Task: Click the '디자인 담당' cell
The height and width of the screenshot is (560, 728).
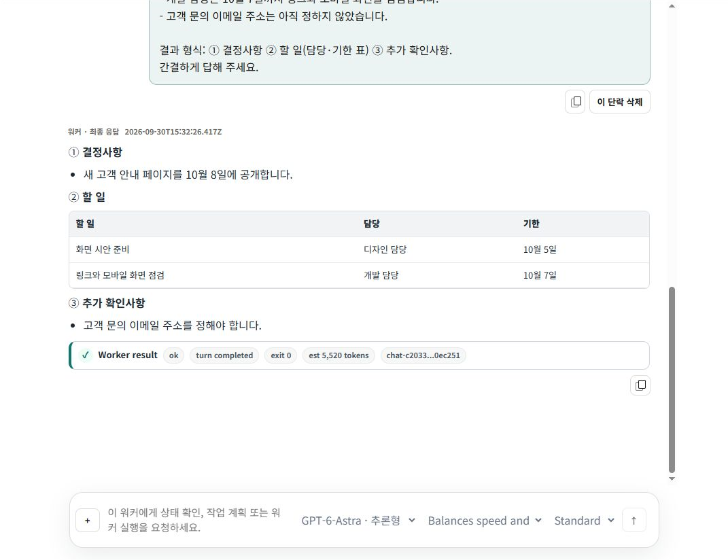Action: (x=385, y=249)
